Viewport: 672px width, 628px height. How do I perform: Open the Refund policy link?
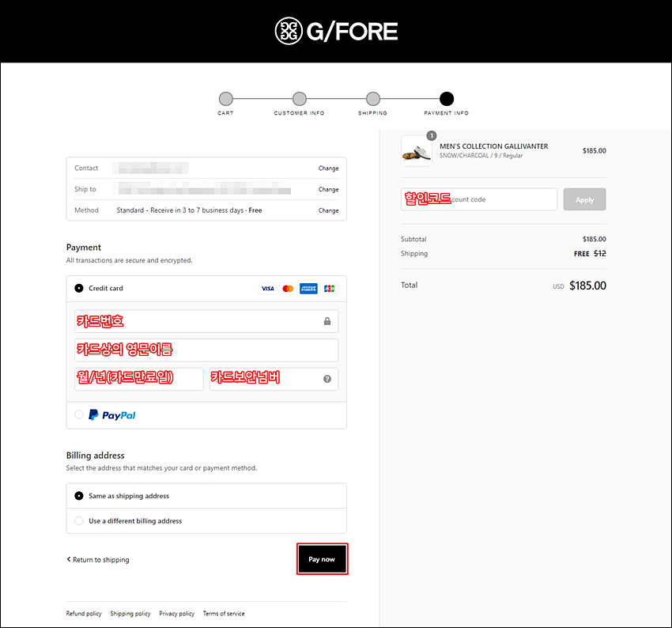pos(84,614)
